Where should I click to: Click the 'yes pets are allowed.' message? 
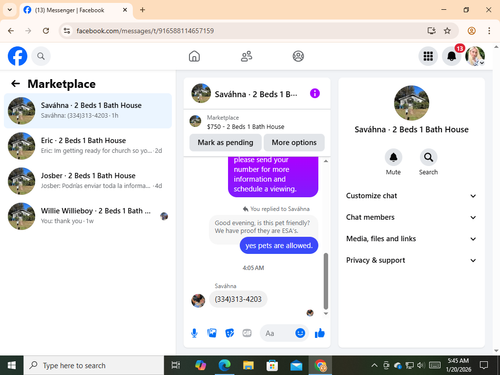point(279,245)
